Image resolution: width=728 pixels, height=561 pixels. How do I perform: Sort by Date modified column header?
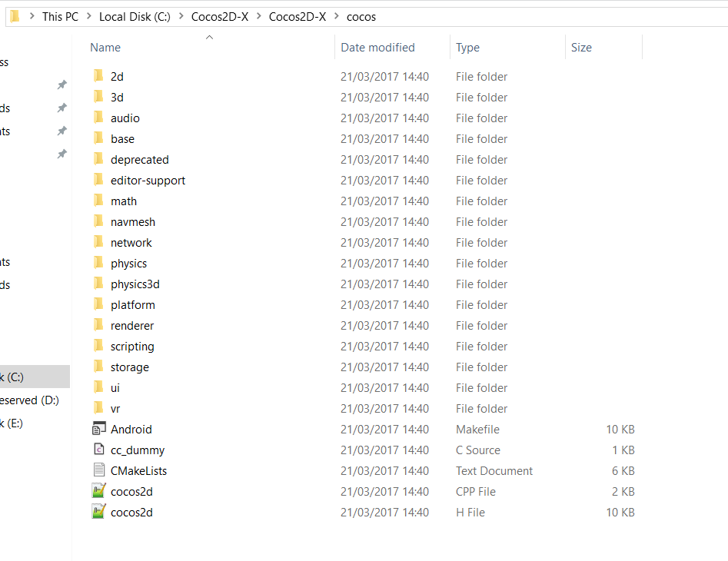coord(378,48)
